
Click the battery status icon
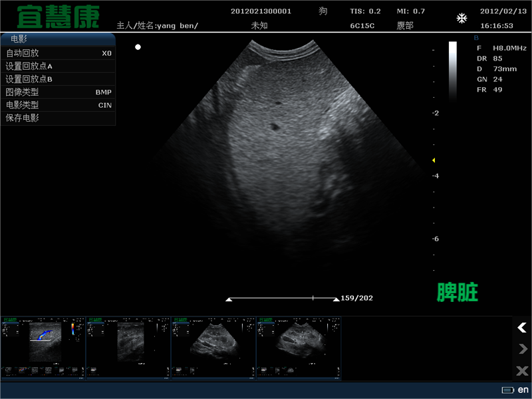point(508,390)
